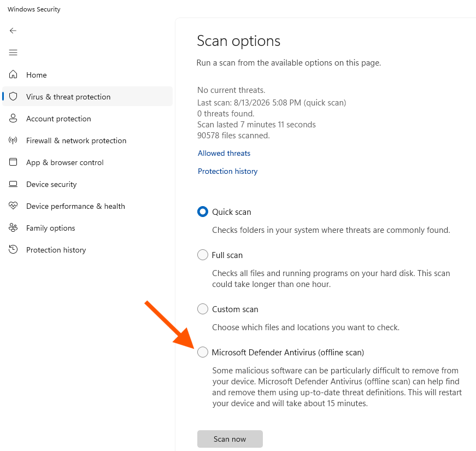Open Protection history in sidebar

click(87, 250)
